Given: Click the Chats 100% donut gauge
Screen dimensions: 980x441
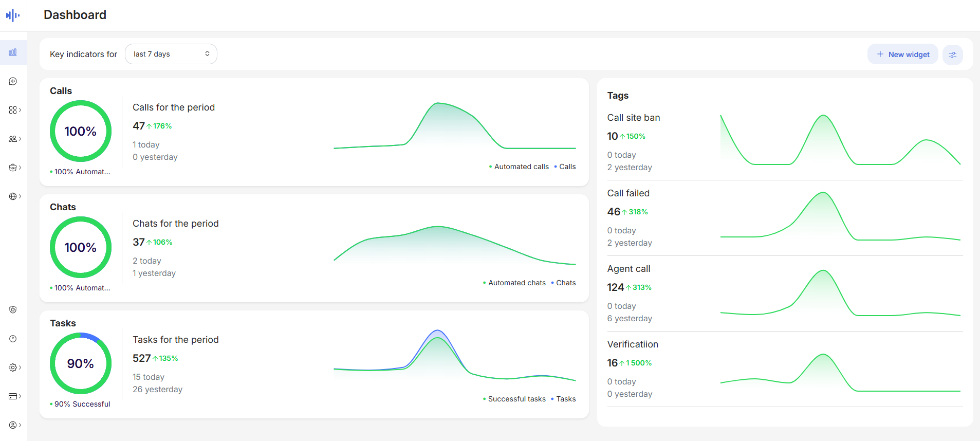Looking at the screenshot, I should 81,247.
